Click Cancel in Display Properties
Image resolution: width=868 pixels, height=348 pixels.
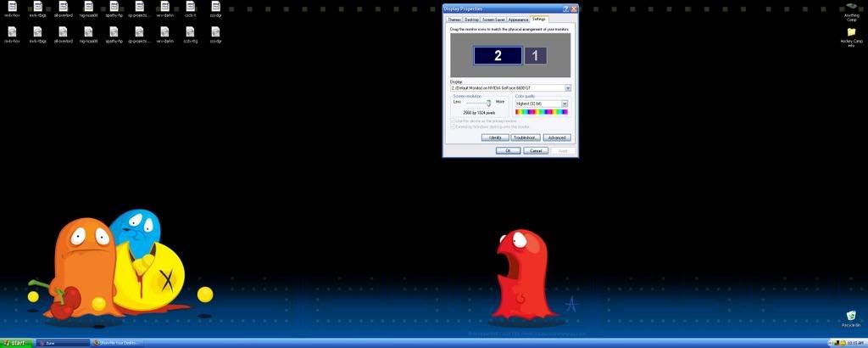(536, 151)
